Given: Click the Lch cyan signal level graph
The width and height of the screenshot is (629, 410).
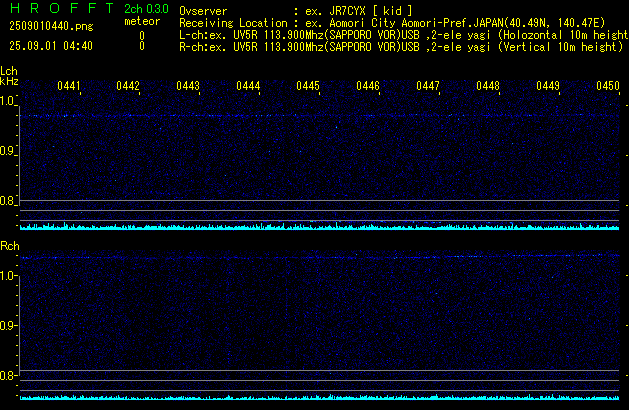Looking at the screenshot, I should [320, 226].
